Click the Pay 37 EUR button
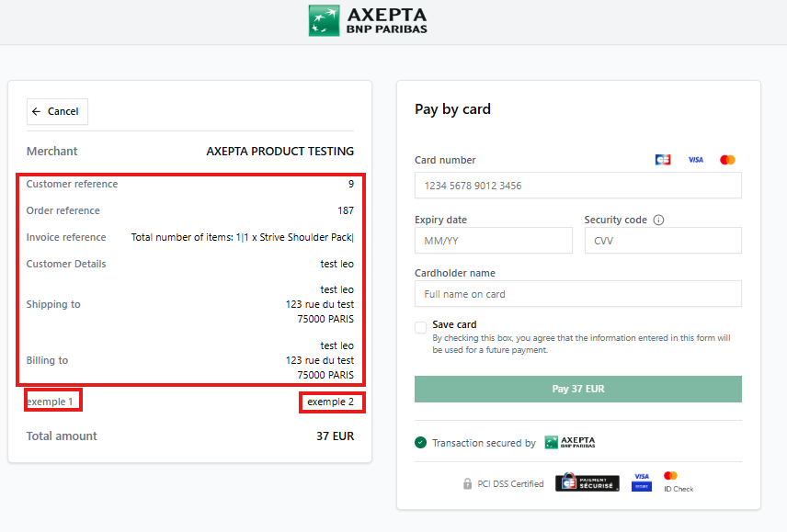 click(577, 389)
